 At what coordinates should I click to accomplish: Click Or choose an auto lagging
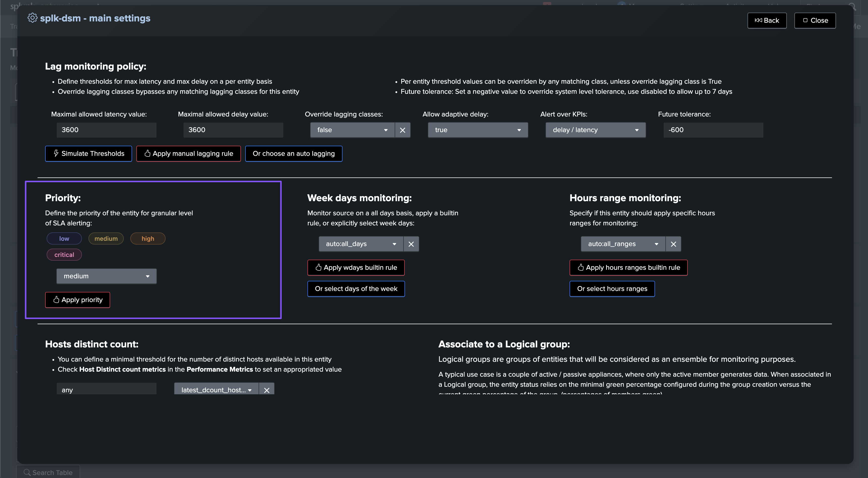294,154
